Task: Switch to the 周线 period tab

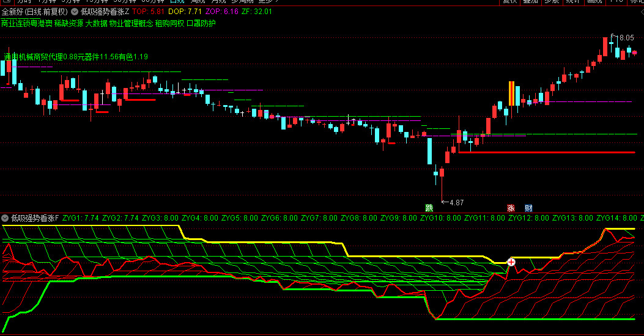Action: 198,1
